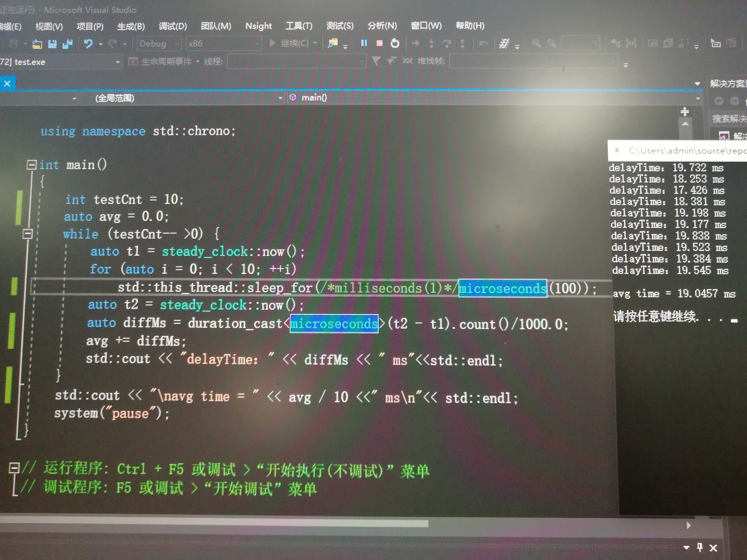Image resolution: width=747 pixels, height=560 pixels.
Task: Collapse the int main() code block
Action: coord(31,165)
